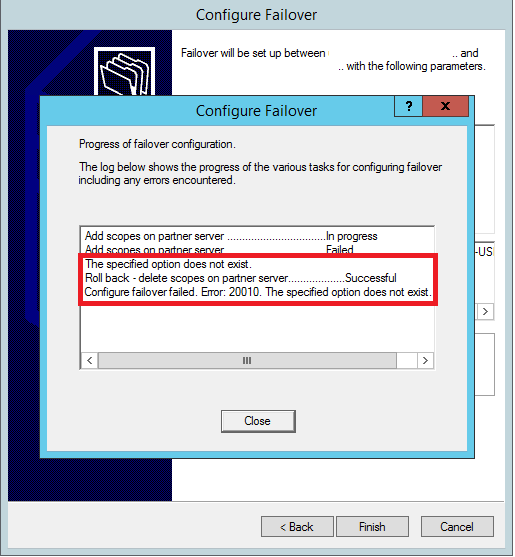Click the horizontal scrollbar thumb in log
This screenshot has width=515, height=557.
point(247,361)
